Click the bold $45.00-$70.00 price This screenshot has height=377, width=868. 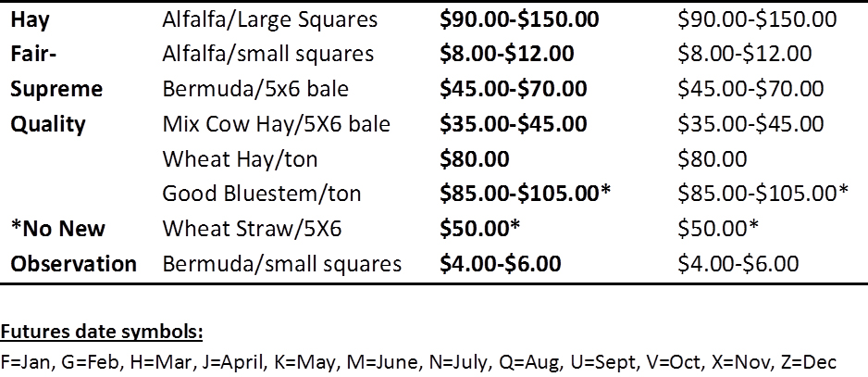tap(514, 89)
